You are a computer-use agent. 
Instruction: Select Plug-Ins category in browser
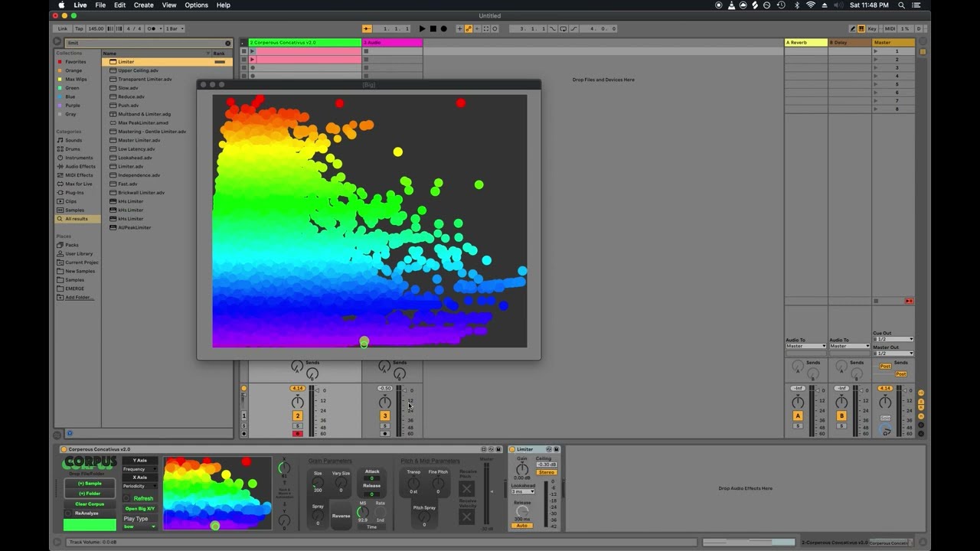pyautogui.click(x=74, y=192)
